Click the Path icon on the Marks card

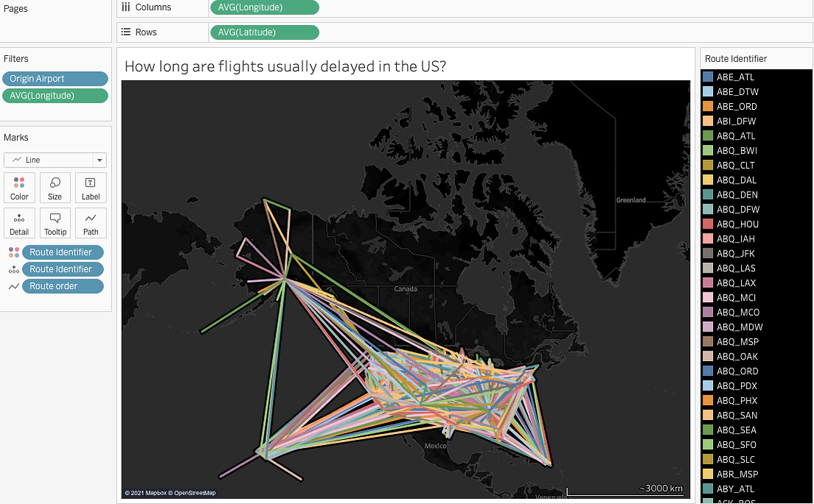pyautogui.click(x=91, y=223)
